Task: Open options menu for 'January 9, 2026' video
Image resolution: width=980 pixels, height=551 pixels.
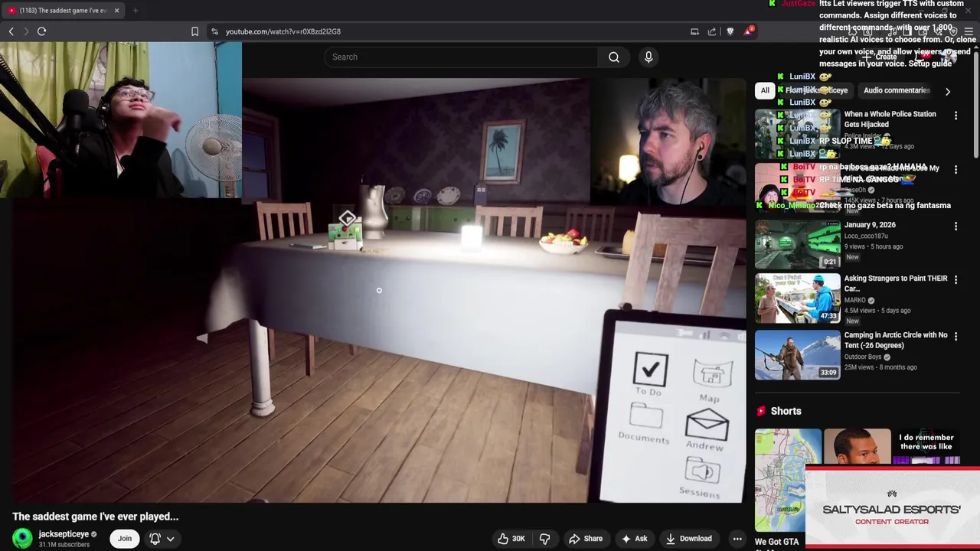Action: [955, 227]
